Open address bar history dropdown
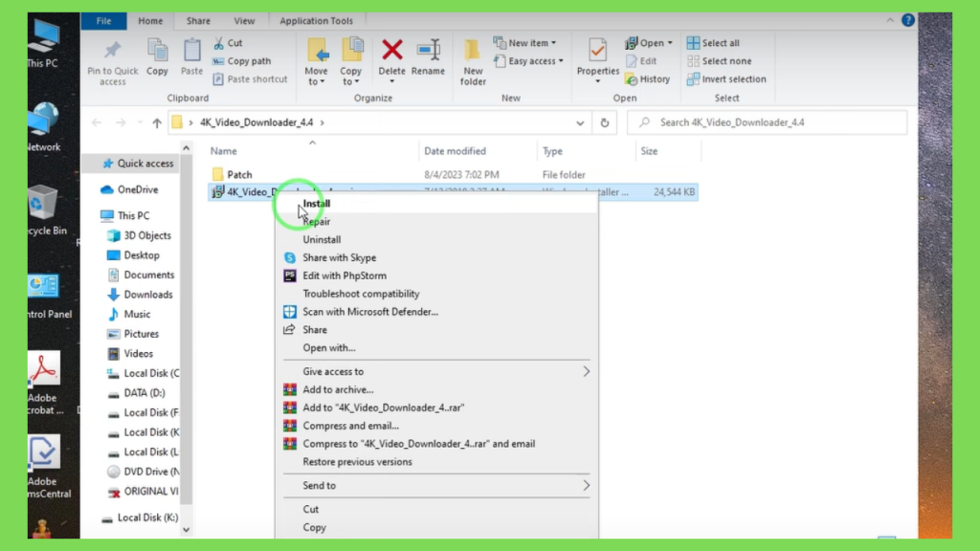 click(x=580, y=123)
